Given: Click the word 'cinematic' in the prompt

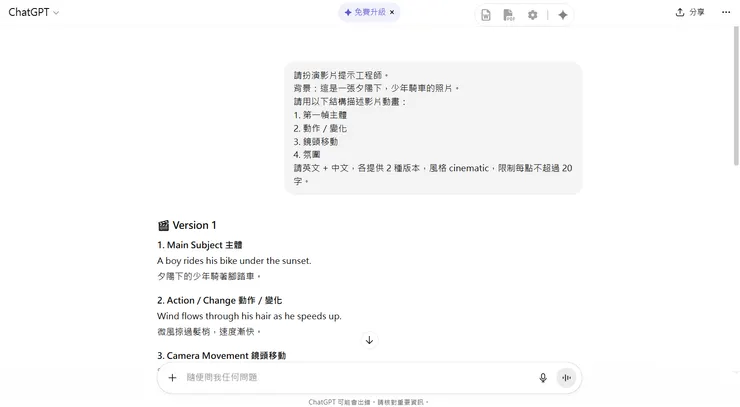Looking at the screenshot, I should pyautogui.click(x=469, y=168).
